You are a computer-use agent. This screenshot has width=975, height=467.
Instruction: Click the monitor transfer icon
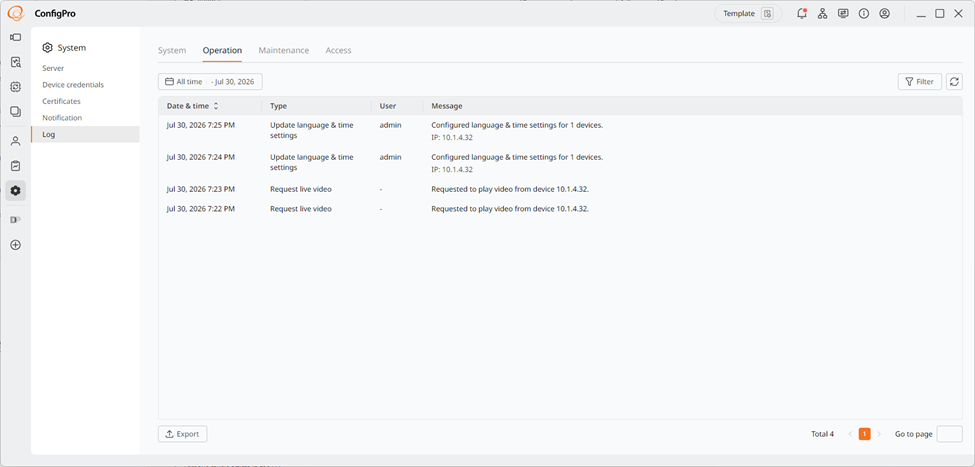point(843,13)
